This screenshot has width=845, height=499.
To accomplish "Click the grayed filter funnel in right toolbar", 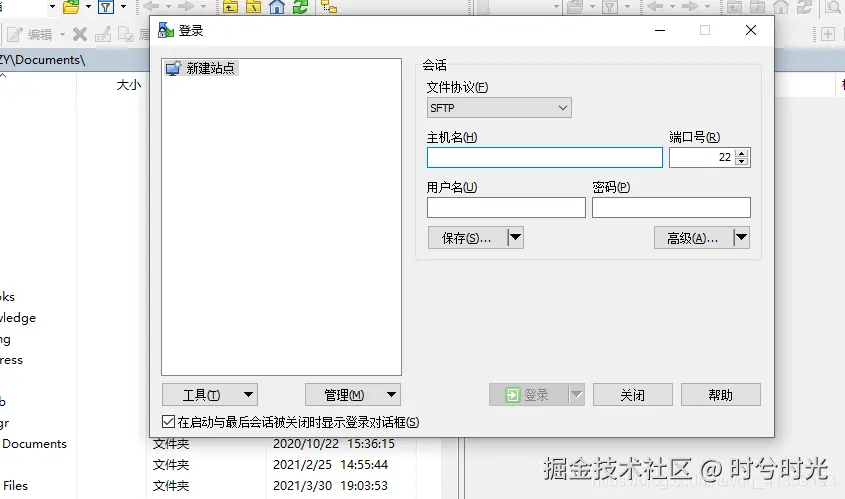I will click(610, 7).
